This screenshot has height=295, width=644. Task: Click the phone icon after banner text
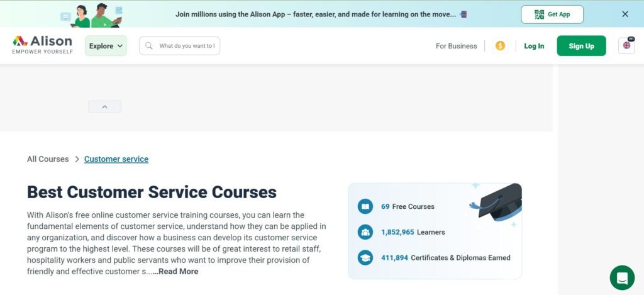[x=464, y=14]
